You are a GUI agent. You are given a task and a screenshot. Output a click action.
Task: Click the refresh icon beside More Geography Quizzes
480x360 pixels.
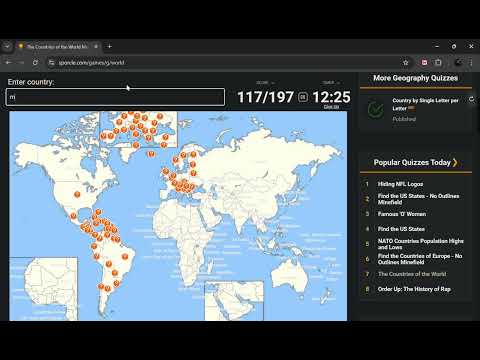pos(471,99)
